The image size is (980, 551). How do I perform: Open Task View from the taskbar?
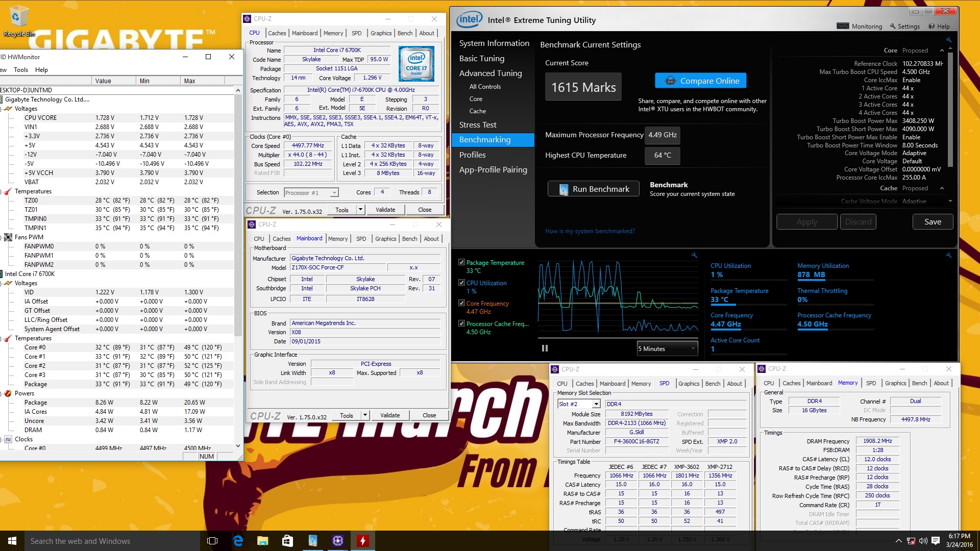[212, 541]
